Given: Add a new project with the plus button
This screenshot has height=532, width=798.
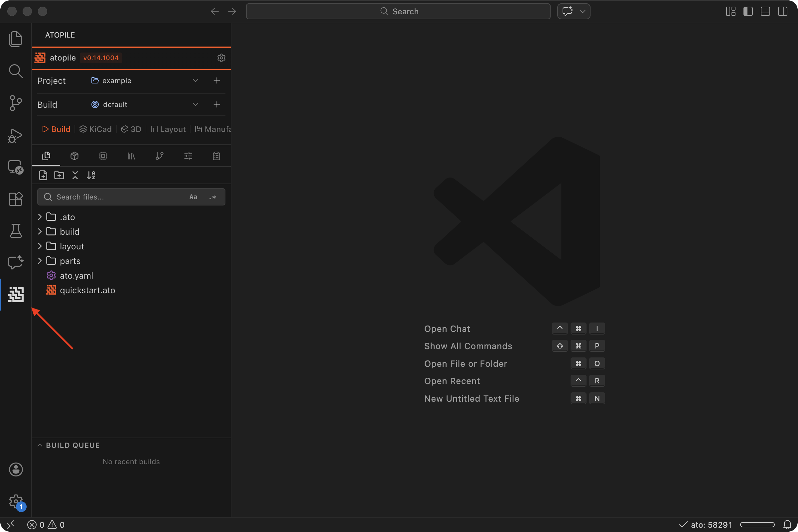Looking at the screenshot, I should 217,80.
